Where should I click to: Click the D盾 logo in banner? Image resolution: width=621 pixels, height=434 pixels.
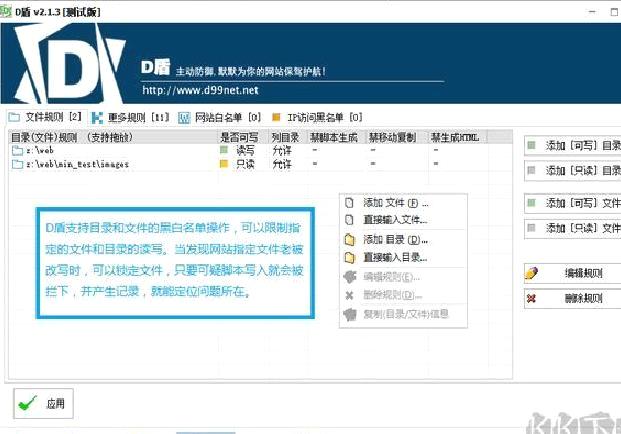(68, 63)
